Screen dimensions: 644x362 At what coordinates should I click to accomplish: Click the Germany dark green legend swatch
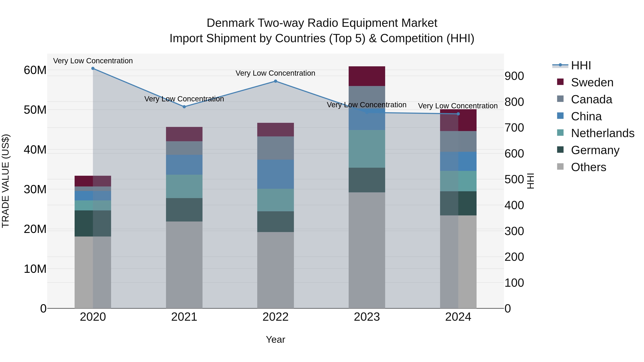(x=560, y=150)
